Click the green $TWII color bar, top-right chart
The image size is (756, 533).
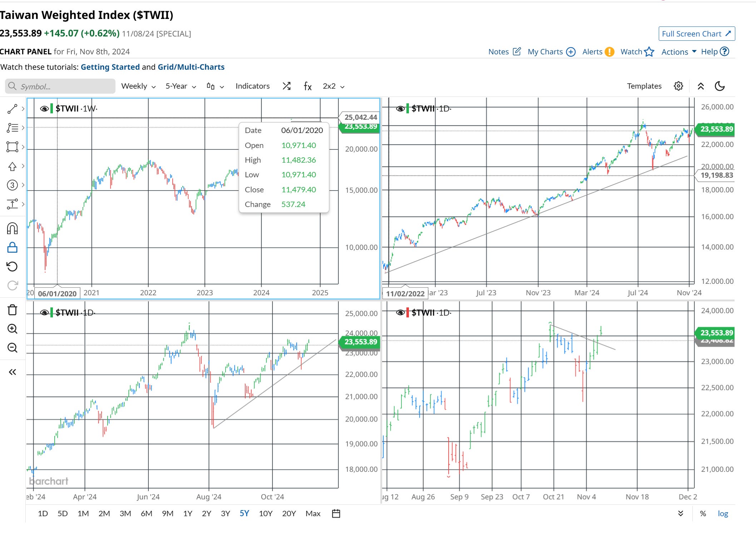point(408,108)
